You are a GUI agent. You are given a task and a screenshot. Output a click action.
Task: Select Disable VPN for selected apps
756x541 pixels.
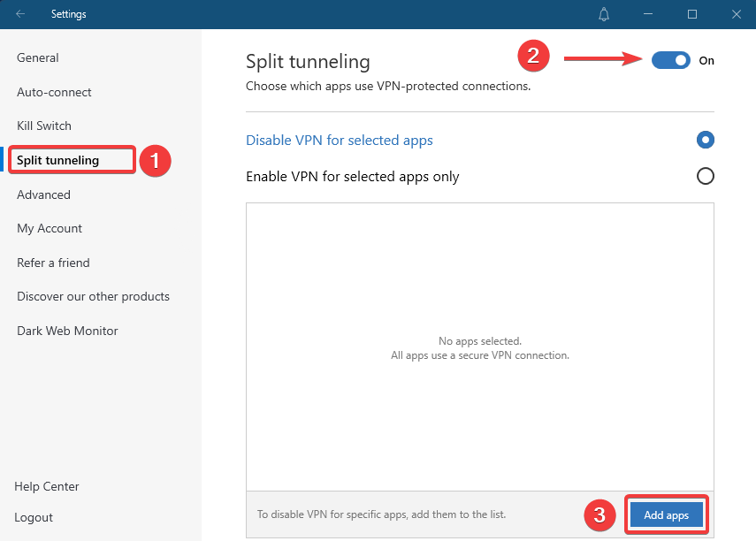coord(705,140)
